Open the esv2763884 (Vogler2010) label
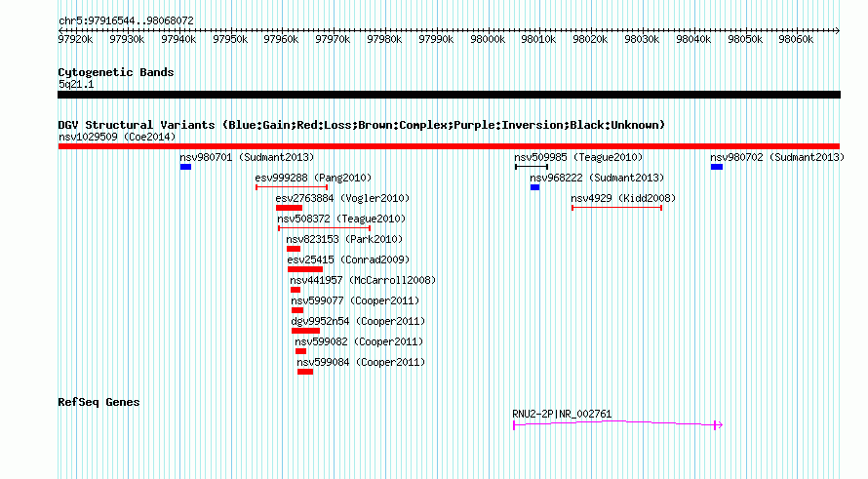 [342, 198]
